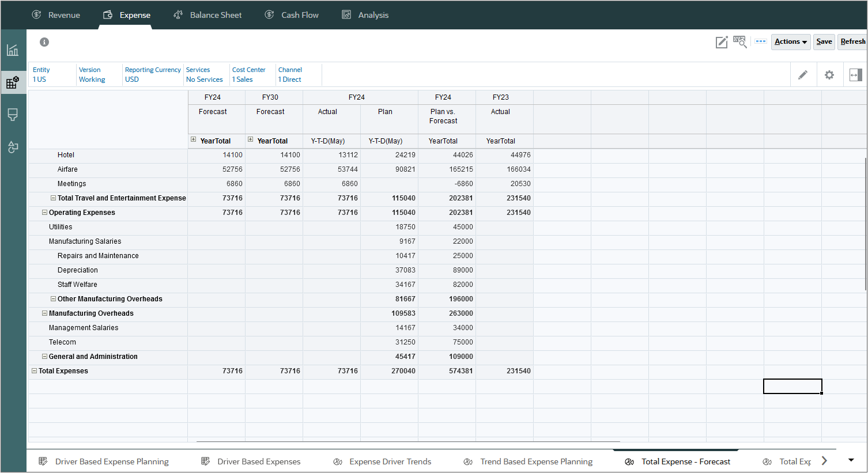Screen dimensions: 868x473
Task: Click the data inspect magnifier icon
Action: 740,42
